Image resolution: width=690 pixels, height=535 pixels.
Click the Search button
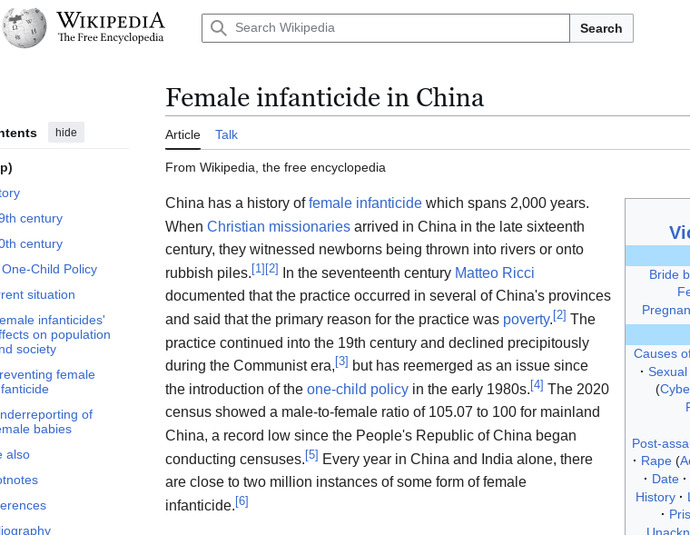pyautogui.click(x=601, y=28)
